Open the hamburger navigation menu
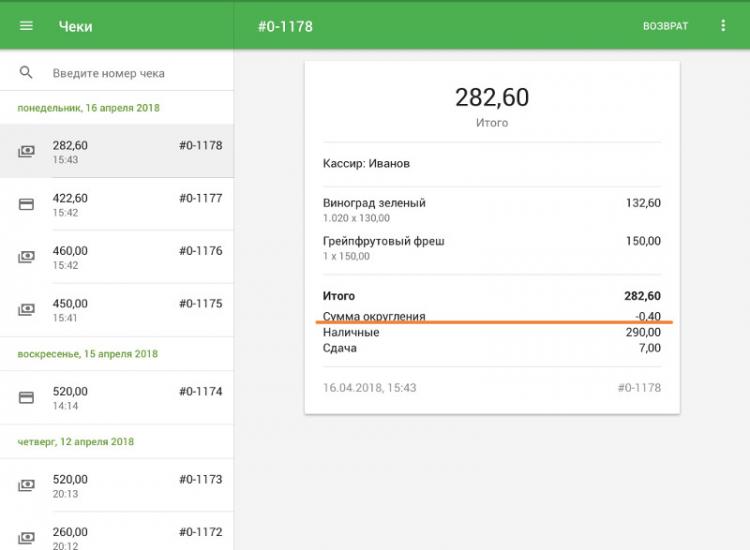This screenshot has width=750, height=550. [26, 26]
